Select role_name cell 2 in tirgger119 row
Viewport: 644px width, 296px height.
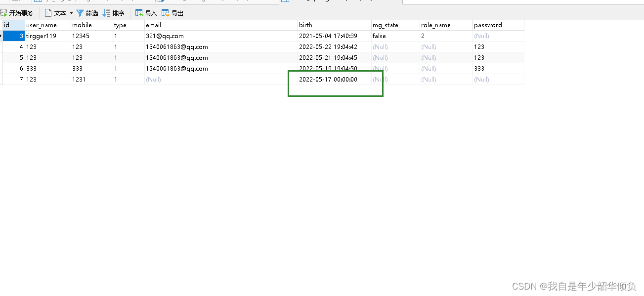pyautogui.click(x=446, y=36)
